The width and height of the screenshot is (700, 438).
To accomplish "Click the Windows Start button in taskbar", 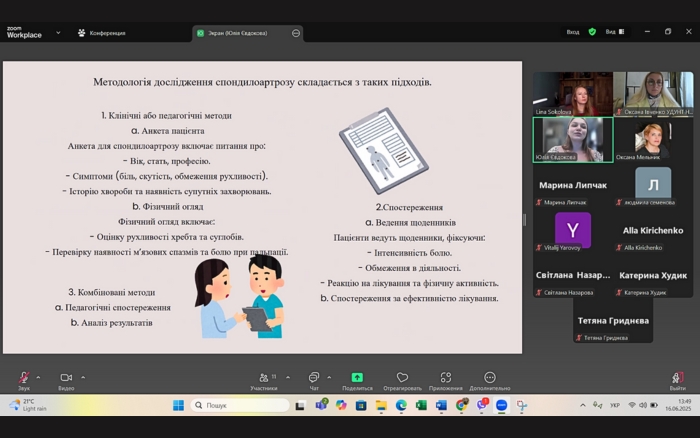I will coord(178,405).
